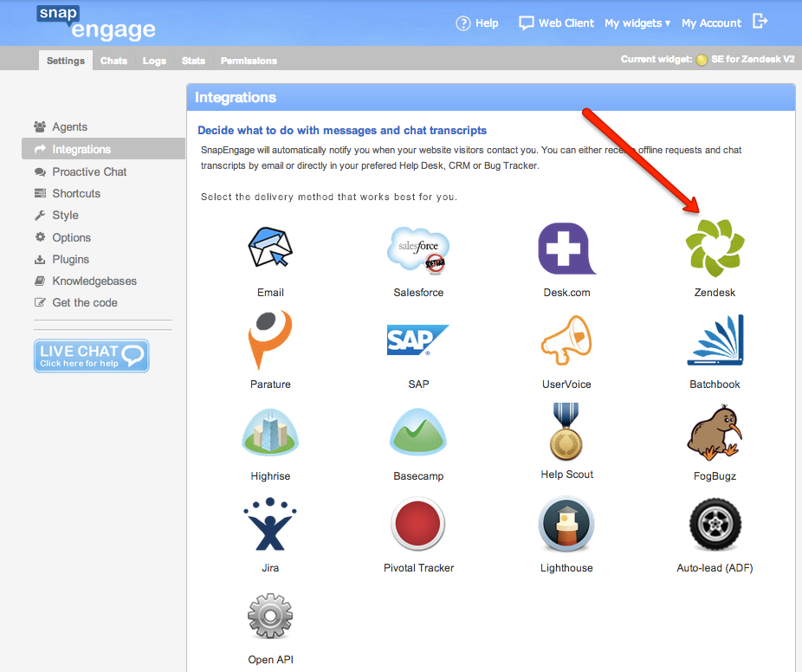Go to Plugins section
The width and height of the screenshot is (802, 672).
click(70, 259)
